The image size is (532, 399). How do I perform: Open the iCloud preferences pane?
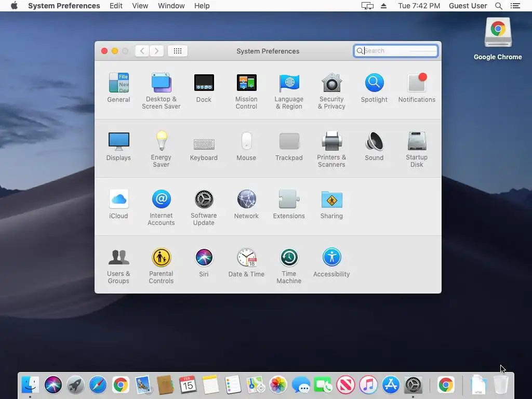pos(118,204)
